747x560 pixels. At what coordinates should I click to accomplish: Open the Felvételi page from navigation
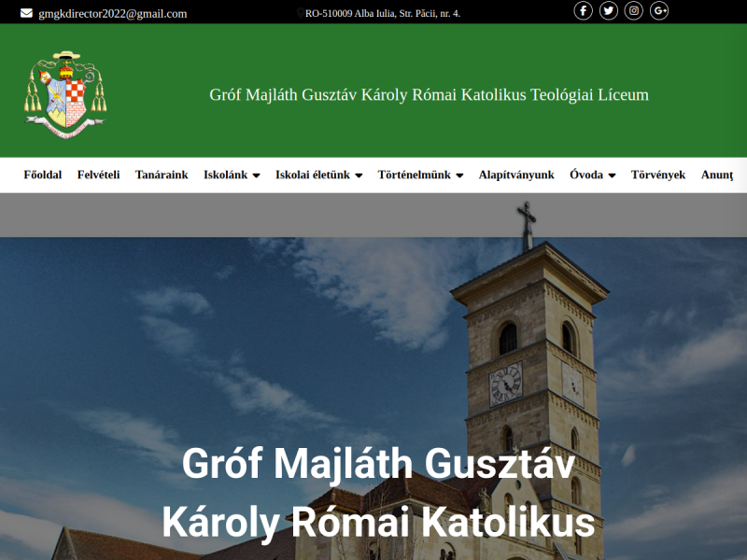[100, 175]
